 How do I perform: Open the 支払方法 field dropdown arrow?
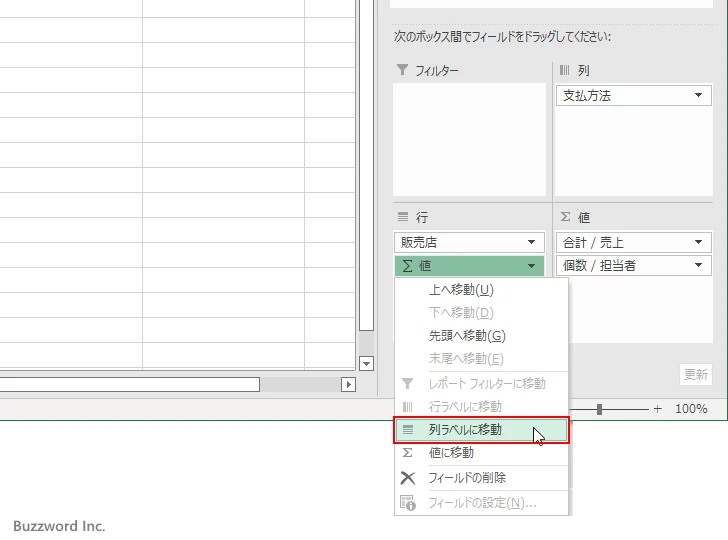coord(698,95)
